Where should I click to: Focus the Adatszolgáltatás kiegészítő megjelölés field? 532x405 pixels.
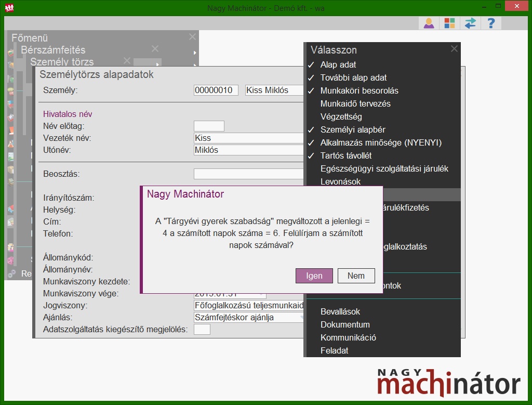[x=202, y=329]
